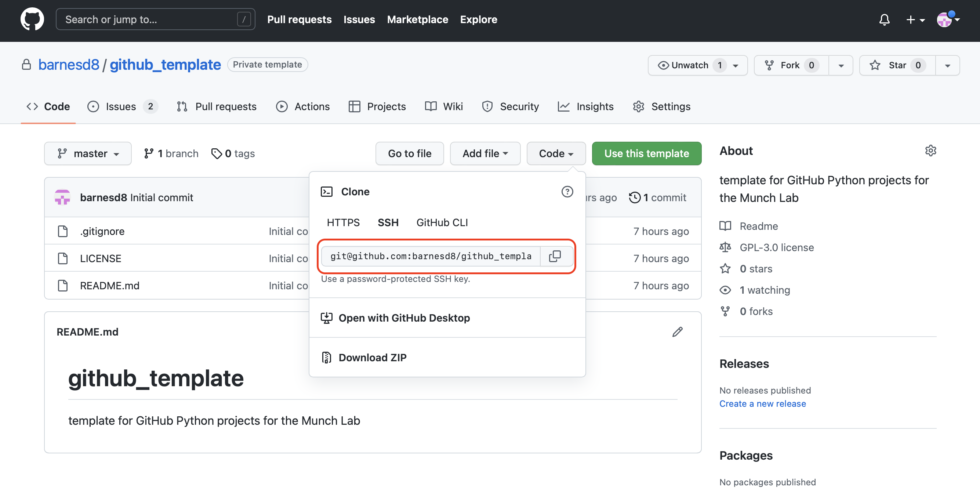Open the commit history clock icon
Viewport: 980px width, 489px height.
tap(635, 198)
